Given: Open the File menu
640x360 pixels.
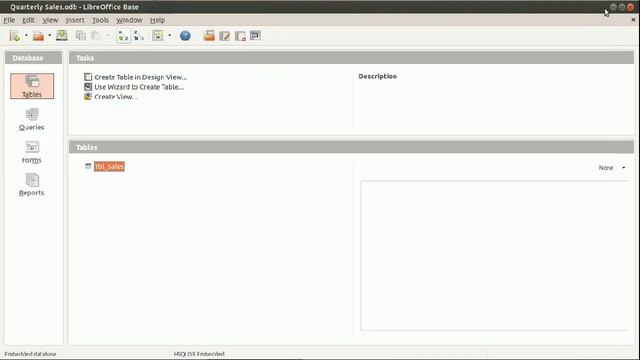Looking at the screenshot, I should (9, 20).
